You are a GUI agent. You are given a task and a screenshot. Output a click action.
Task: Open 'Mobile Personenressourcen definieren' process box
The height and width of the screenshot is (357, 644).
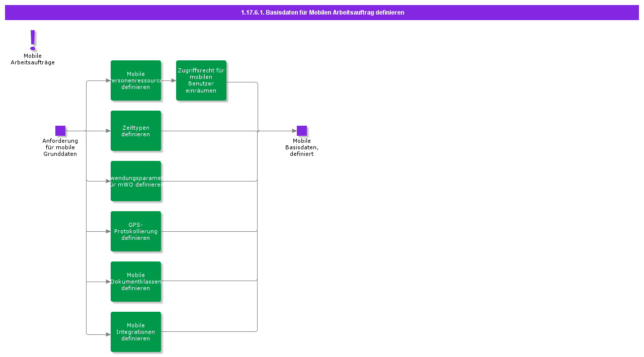tap(136, 80)
